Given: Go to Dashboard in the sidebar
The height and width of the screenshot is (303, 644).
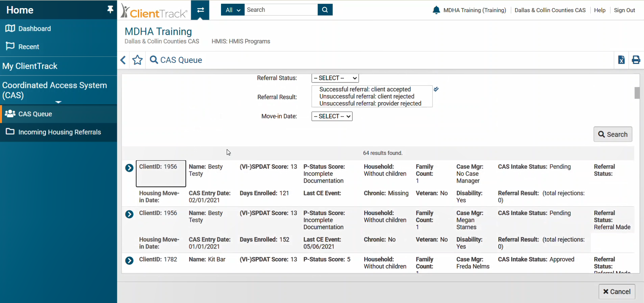Looking at the screenshot, I should [x=34, y=29].
